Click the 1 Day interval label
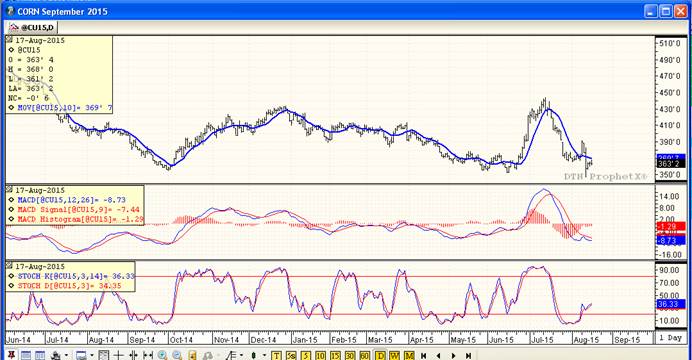This screenshot has width=692, height=360. [x=670, y=338]
